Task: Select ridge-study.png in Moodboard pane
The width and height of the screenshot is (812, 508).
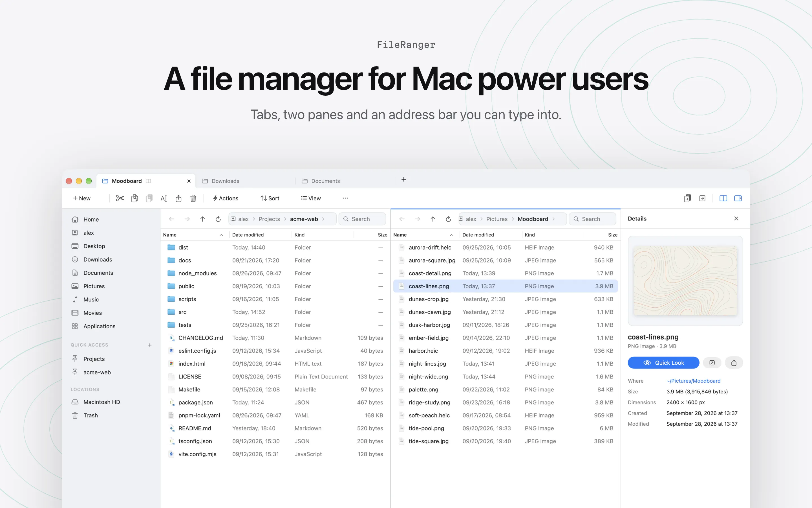Action: coord(505,402)
